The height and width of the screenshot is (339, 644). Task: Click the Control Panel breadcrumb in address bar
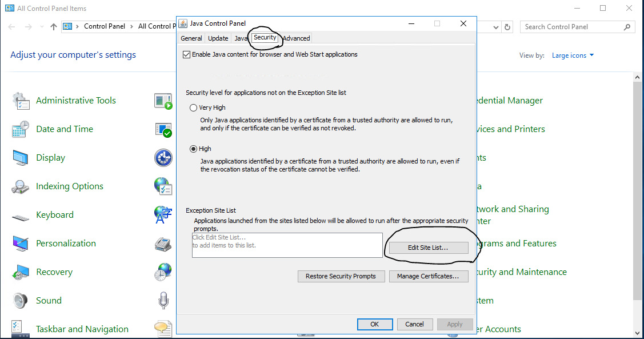(105, 26)
